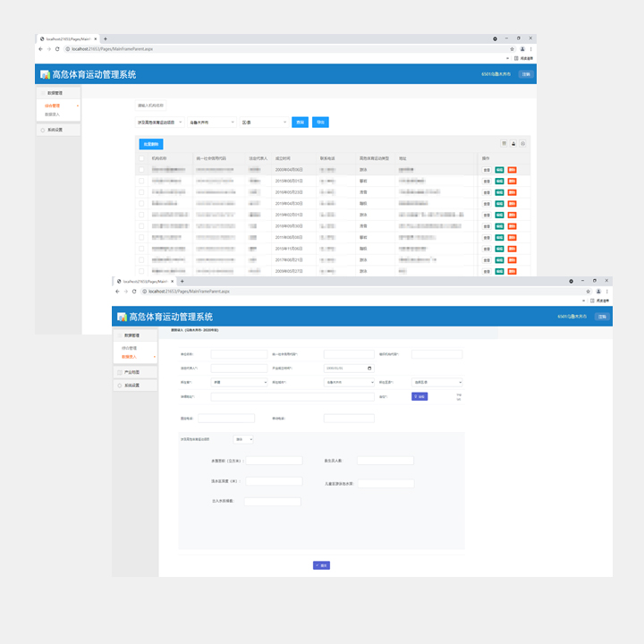Open 区/县 dropdown in list window
This screenshot has height=644, width=644.
[x=264, y=123]
